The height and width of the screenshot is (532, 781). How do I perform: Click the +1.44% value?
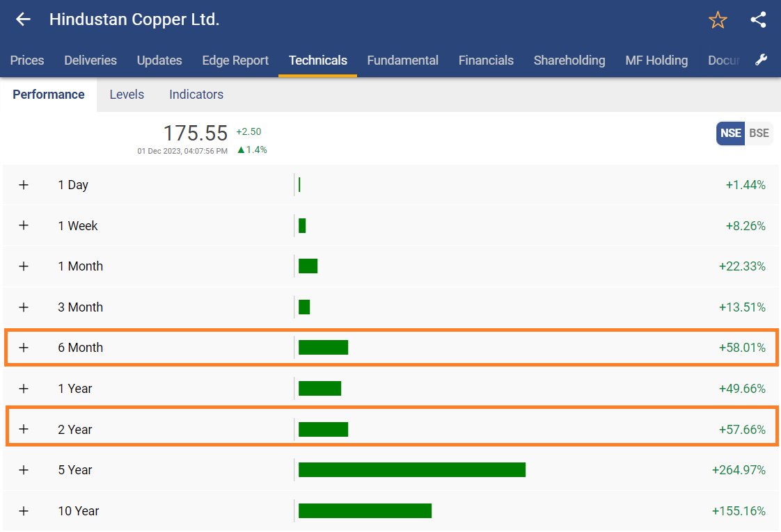[745, 185]
